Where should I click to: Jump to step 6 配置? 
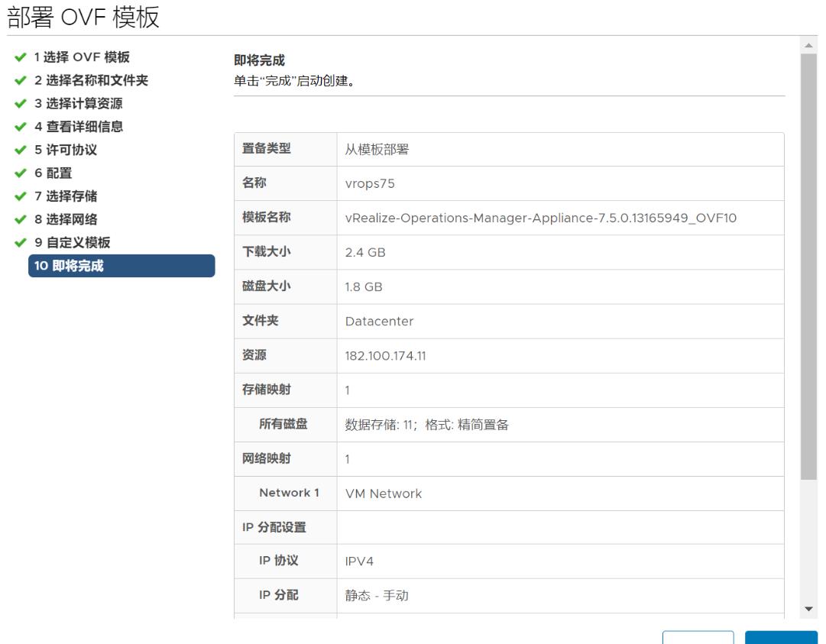(53, 173)
